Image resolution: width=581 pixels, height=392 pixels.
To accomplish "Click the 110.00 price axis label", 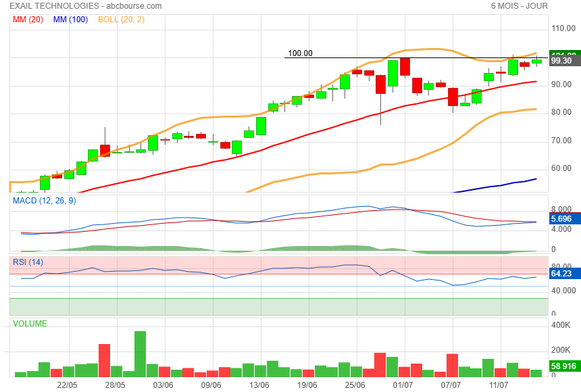I will click(x=563, y=28).
